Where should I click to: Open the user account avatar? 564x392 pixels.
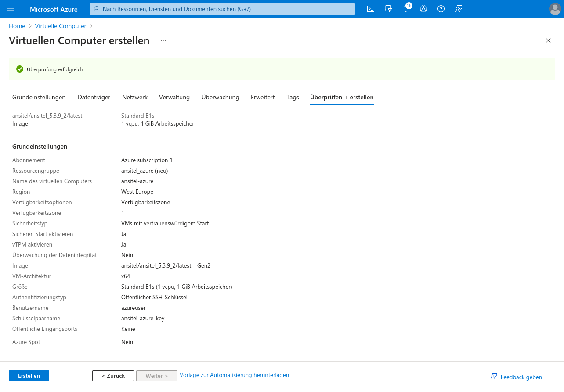555,9
